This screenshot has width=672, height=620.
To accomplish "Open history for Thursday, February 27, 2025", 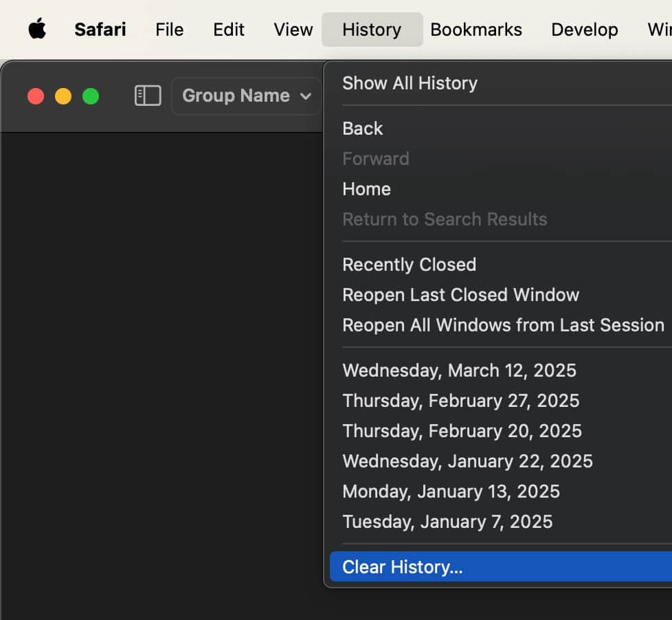I will tap(460, 400).
